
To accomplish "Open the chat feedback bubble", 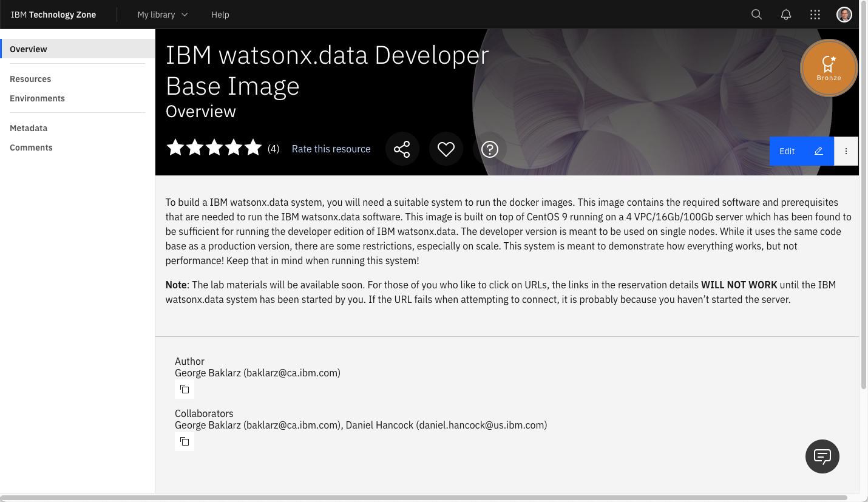I will 822,456.
